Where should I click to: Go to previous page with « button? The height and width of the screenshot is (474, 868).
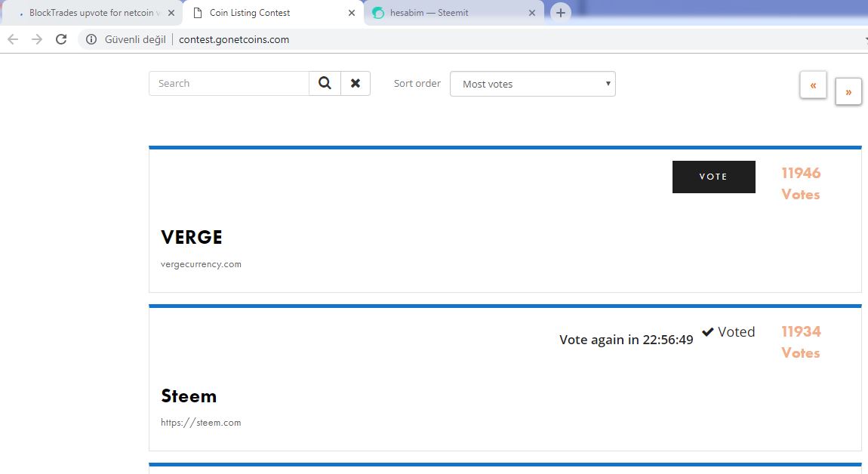click(x=813, y=85)
